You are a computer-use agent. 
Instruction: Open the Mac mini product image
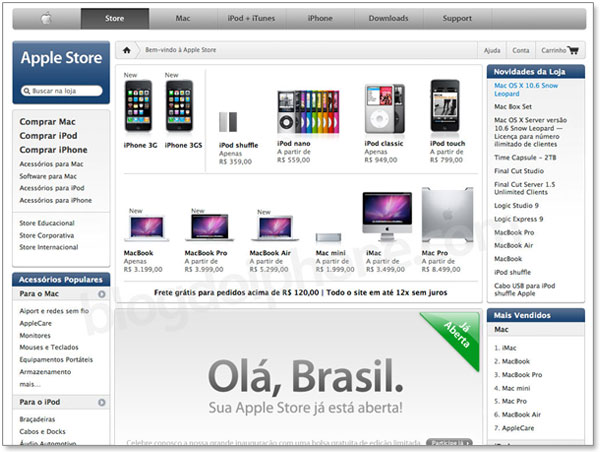[328, 238]
